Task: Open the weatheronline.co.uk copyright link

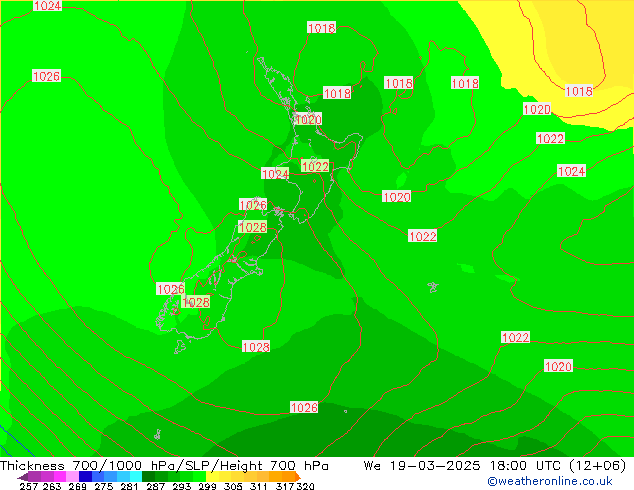Action: 550,481
